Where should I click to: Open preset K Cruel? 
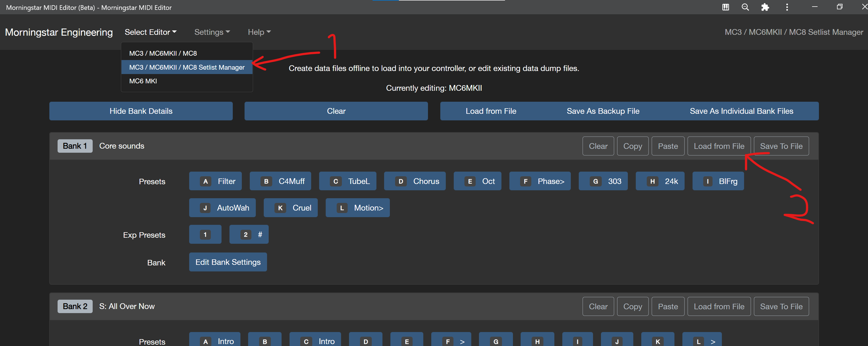pos(290,208)
